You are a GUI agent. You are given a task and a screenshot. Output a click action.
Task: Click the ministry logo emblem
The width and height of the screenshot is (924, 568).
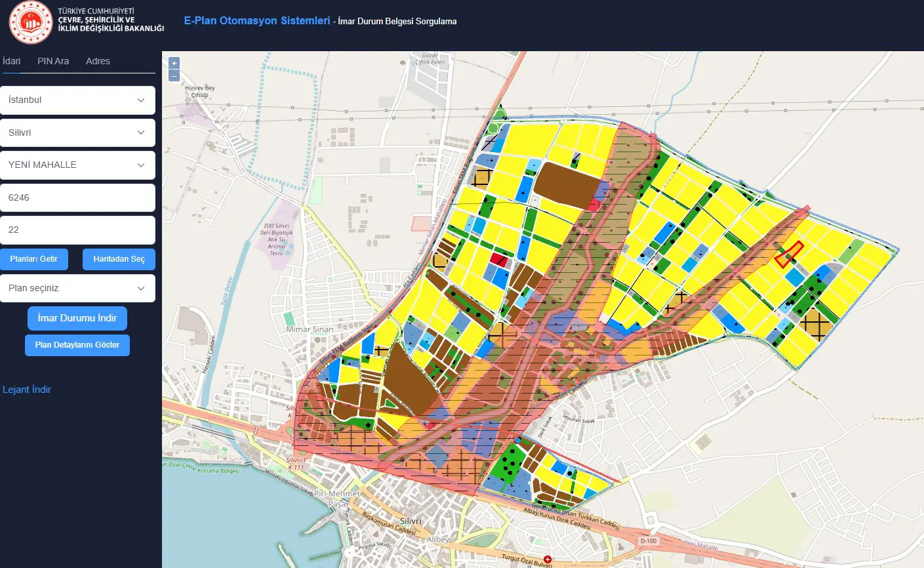pos(31,22)
